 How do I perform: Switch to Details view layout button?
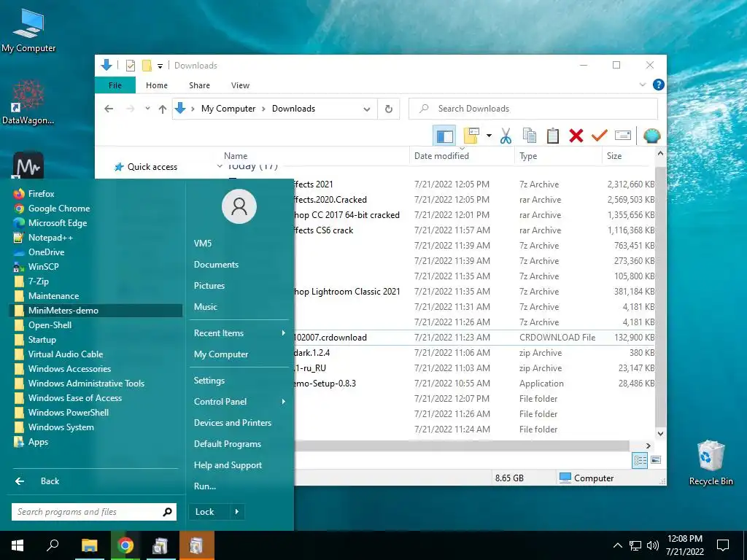[x=640, y=460]
